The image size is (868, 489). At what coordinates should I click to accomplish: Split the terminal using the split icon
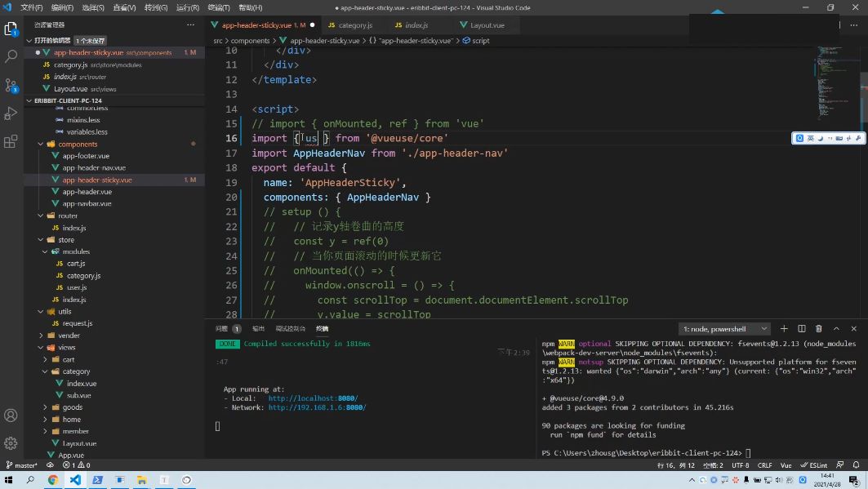tap(801, 328)
